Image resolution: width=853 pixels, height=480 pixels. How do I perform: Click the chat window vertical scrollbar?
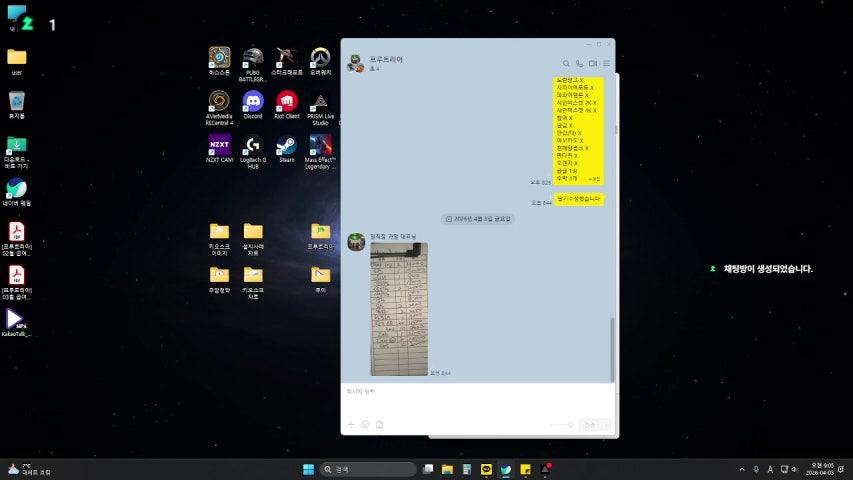pos(613,348)
